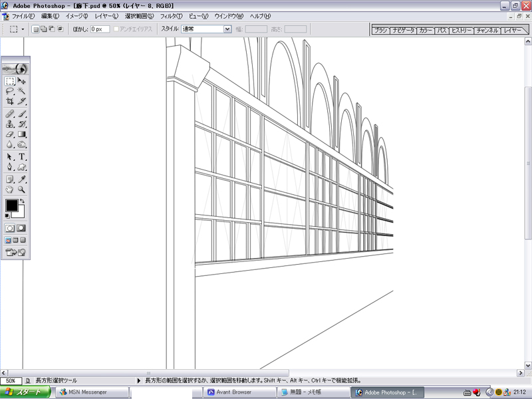This screenshot has width=532, height=399.
Task: Switch to Quick Mask mode
Action: 21,228
